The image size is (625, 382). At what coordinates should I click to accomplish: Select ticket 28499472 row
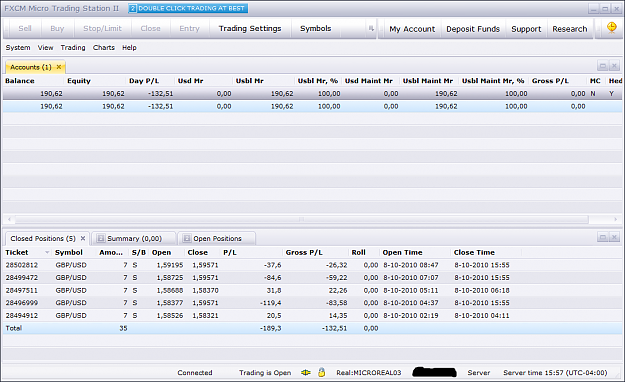pos(312,278)
